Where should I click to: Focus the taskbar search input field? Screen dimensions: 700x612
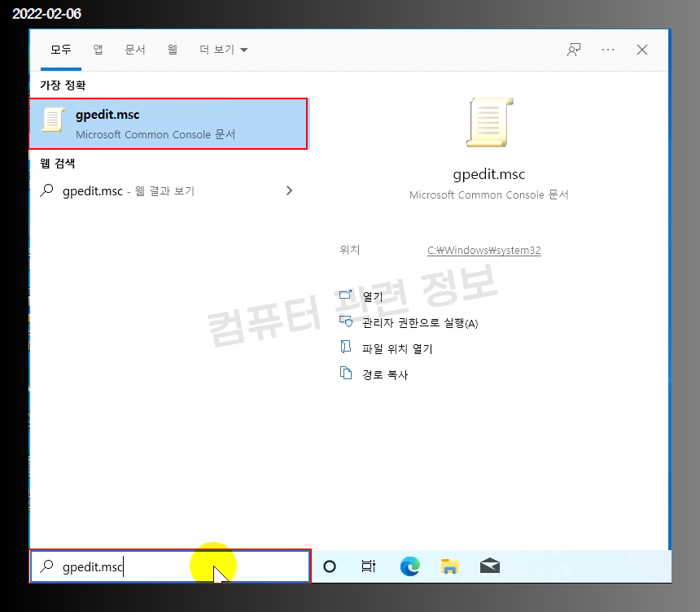(170, 566)
